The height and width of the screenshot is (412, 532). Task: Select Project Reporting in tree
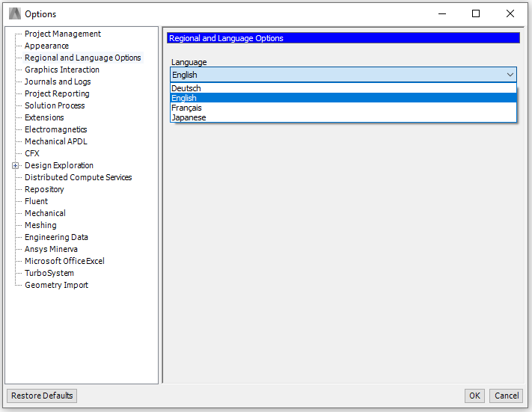click(57, 93)
